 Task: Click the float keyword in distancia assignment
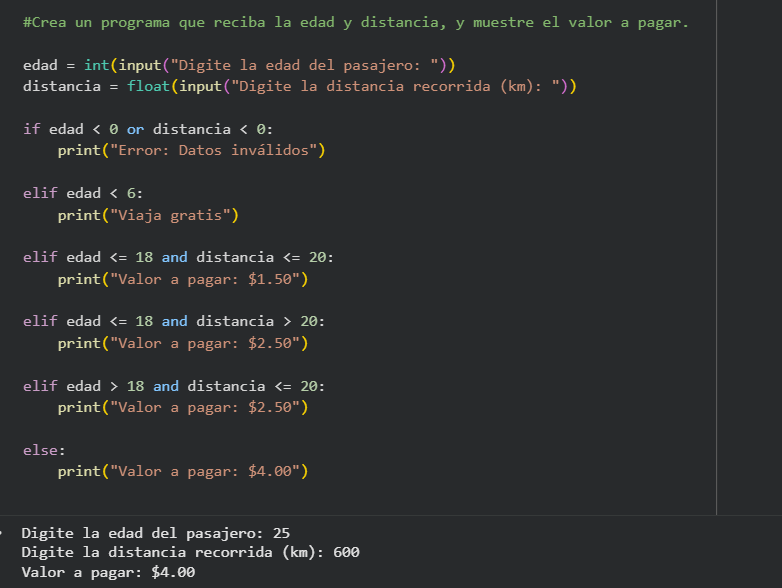point(148,86)
